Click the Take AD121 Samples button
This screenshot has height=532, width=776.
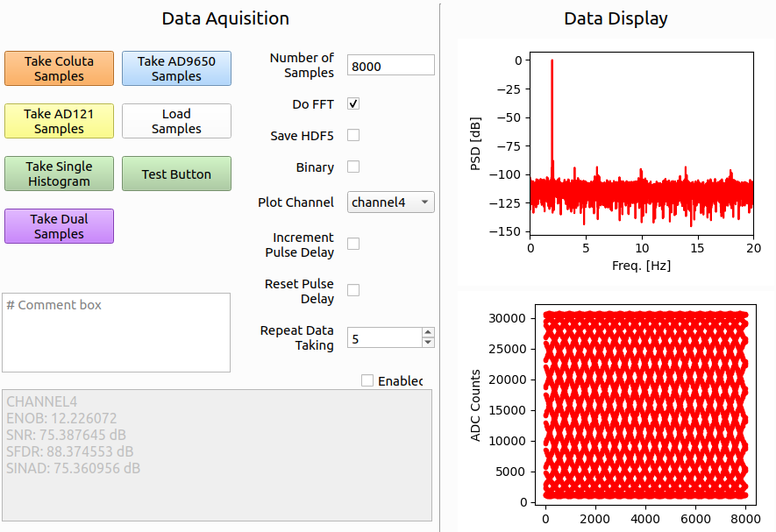tap(60, 121)
